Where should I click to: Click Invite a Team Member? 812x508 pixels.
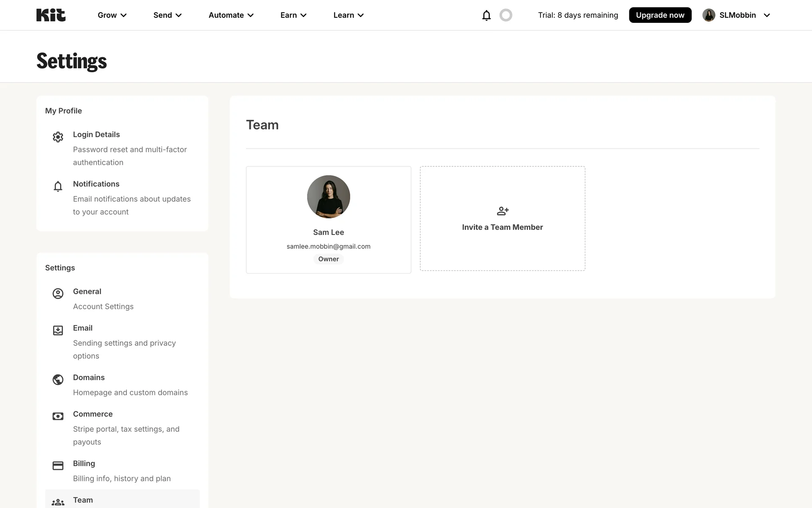coord(502,227)
